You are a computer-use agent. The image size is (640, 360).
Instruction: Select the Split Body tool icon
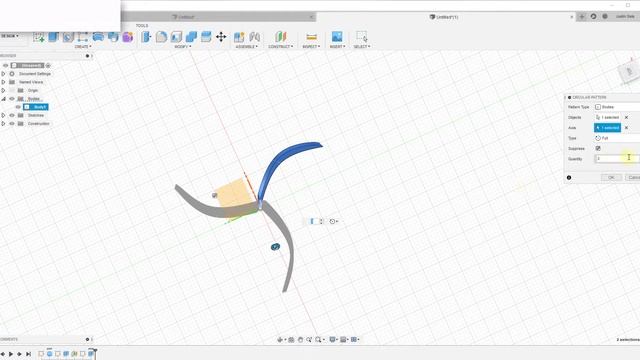pyautogui.click(x=206, y=37)
